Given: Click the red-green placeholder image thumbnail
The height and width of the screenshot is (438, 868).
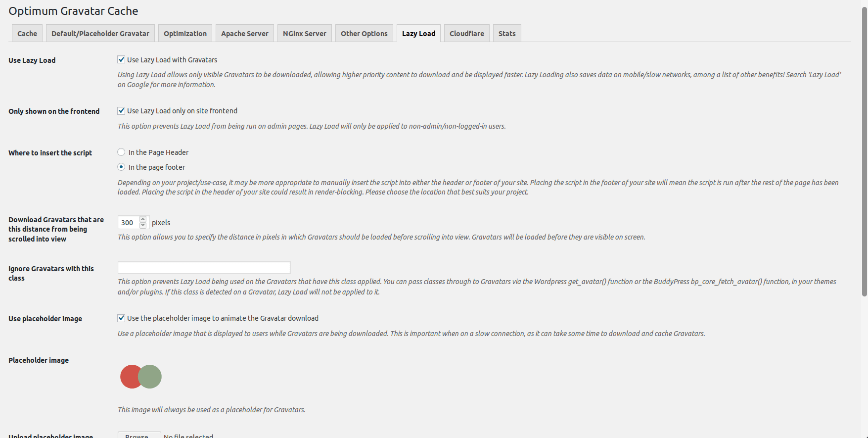Looking at the screenshot, I should click(x=141, y=377).
